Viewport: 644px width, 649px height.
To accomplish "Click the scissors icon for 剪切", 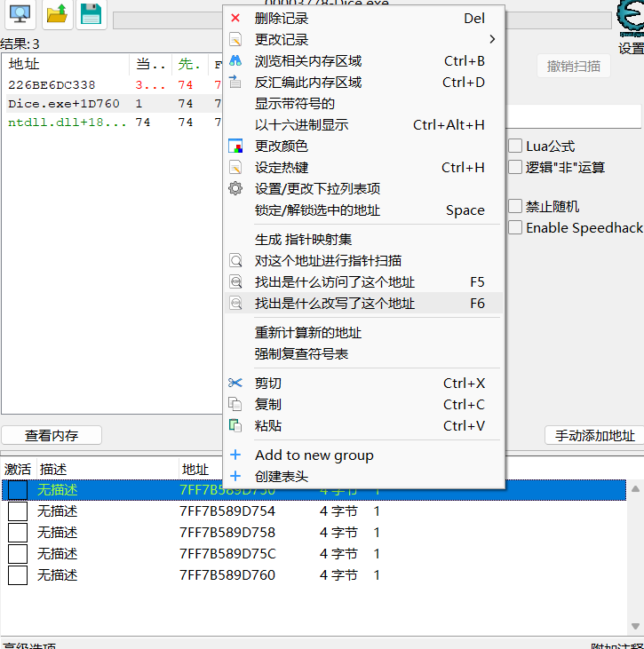I will click(x=235, y=383).
